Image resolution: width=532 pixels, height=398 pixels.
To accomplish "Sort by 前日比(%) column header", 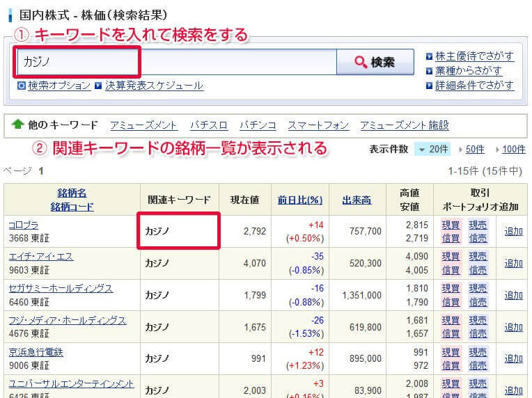I will (x=300, y=200).
